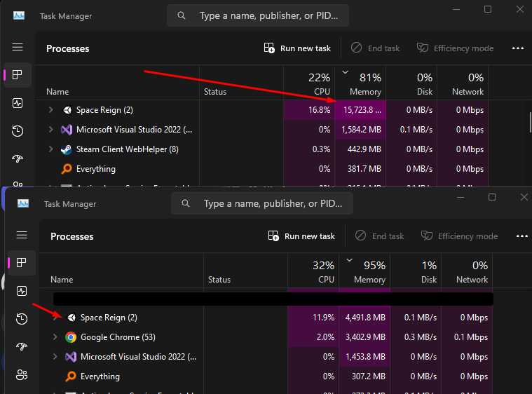Open Performance page in bottom Task Manager sidebar
This screenshot has width=532, height=394.
[22, 291]
